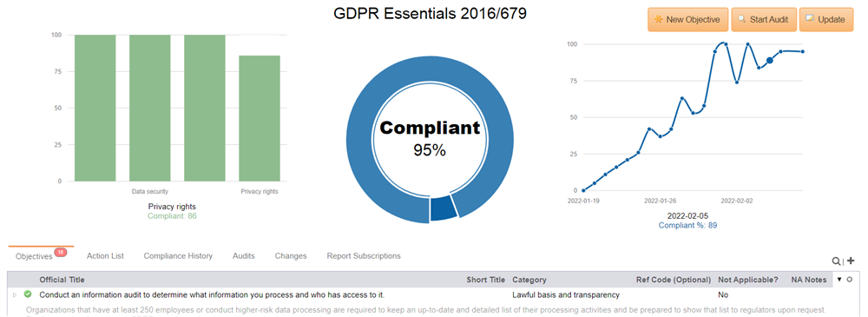
Task: Go to the Audits tab
Action: (x=244, y=256)
